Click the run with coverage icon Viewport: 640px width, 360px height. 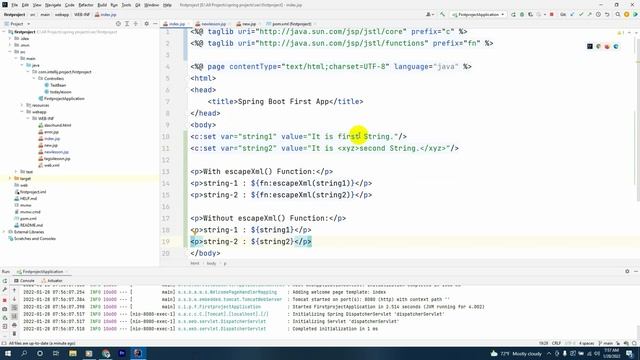531,15
